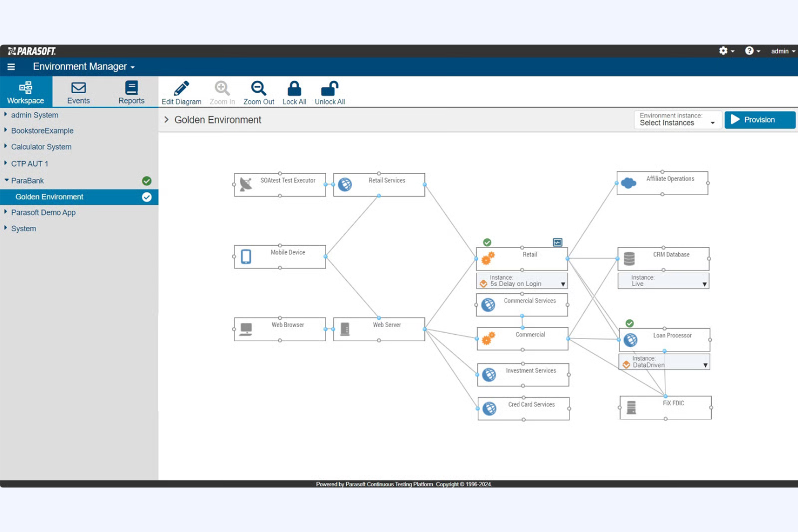Click the Parasoft copyright footer text
The image size is (798, 532).
pos(404,484)
